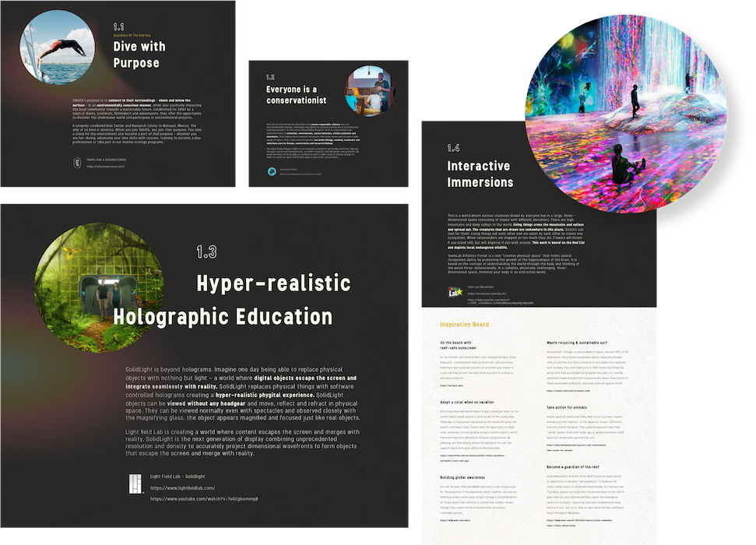Open the link under Become a guardian of the reef
This screenshot has height=545, width=756.
point(579,522)
